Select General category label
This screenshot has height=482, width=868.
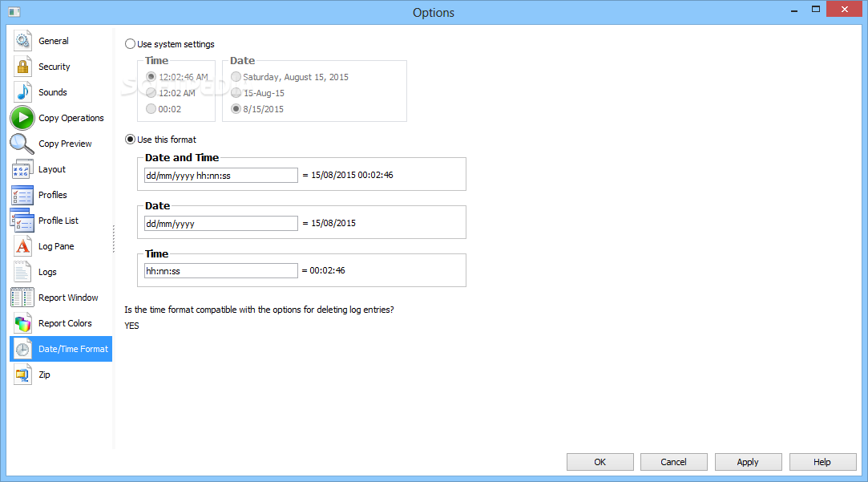54,41
